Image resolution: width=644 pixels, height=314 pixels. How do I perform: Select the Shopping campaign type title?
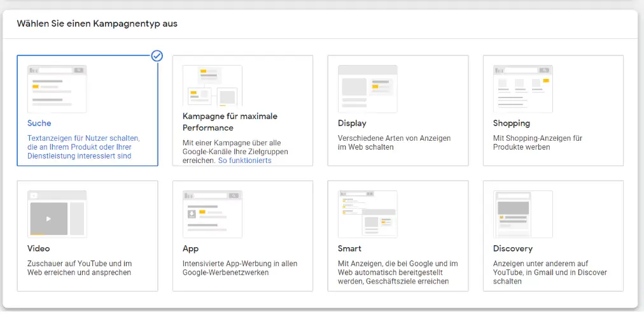tap(511, 123)
